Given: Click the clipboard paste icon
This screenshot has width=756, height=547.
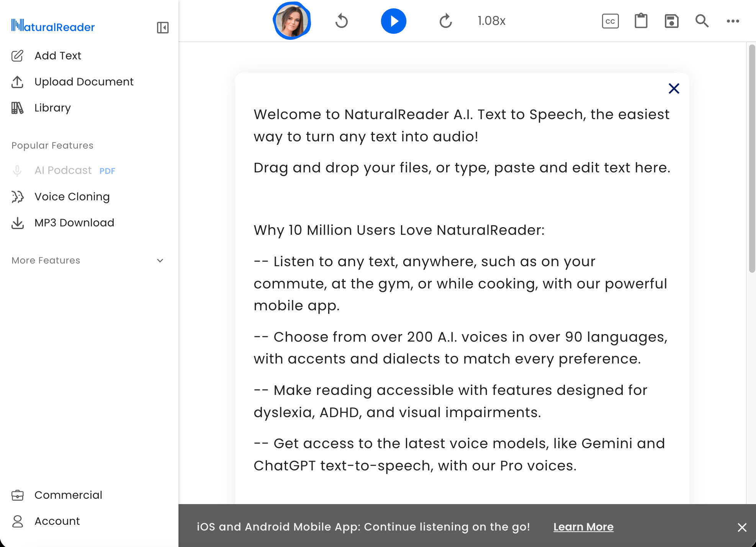Looking at the screenshot, I should pos(641,21).
